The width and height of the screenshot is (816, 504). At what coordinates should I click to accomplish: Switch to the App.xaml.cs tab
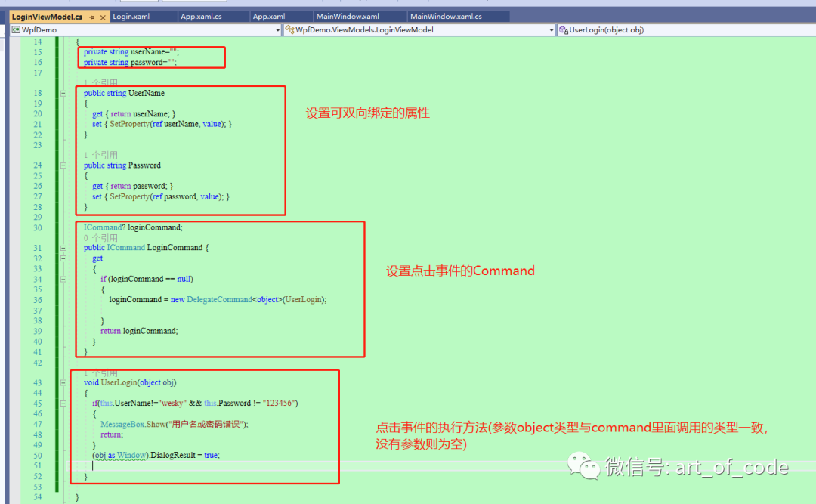(201, 17)
